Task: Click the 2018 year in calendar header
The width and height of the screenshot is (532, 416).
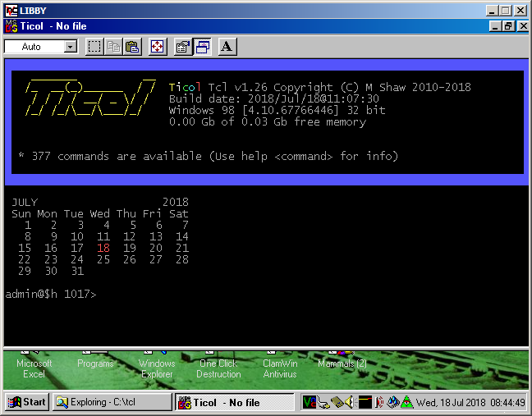Action: (176, 203)
